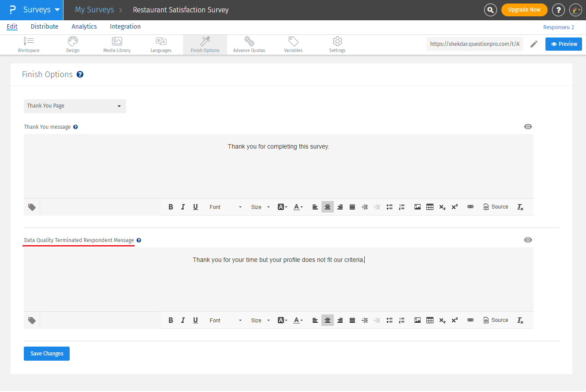
Task: Select the Finish Options tool
Action: (205, 45)
